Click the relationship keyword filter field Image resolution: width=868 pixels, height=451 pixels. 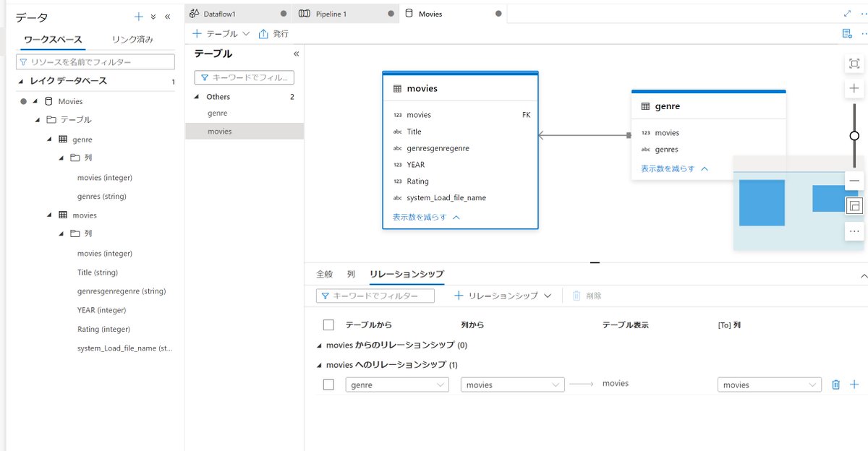375,296
